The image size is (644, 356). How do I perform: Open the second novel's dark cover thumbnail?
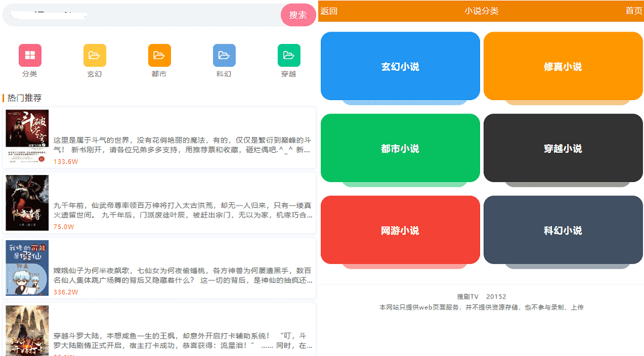coord(28,203)
